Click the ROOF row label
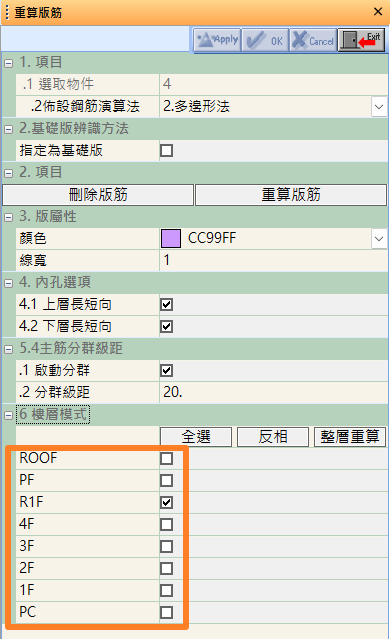This screenshot has width=390, height=639. pos(38,458)
